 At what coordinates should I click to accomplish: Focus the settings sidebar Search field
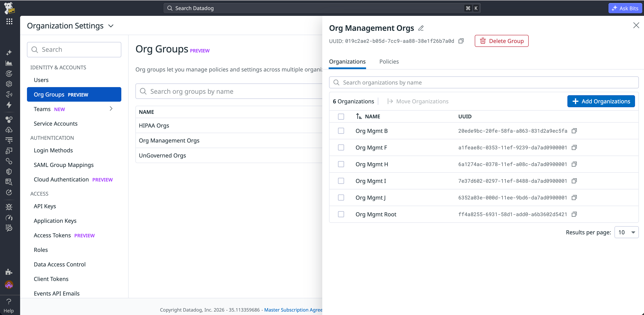[74, 49]
